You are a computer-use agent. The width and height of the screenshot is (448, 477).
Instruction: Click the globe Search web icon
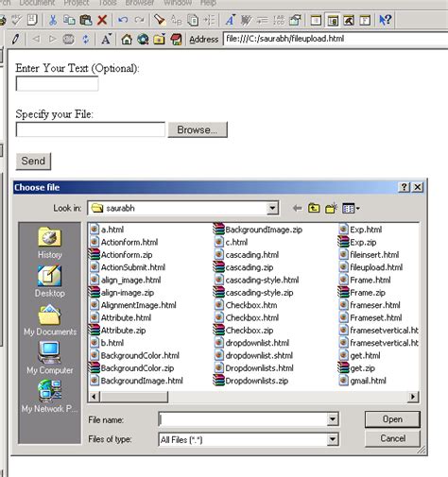click(x=143, y=40)
